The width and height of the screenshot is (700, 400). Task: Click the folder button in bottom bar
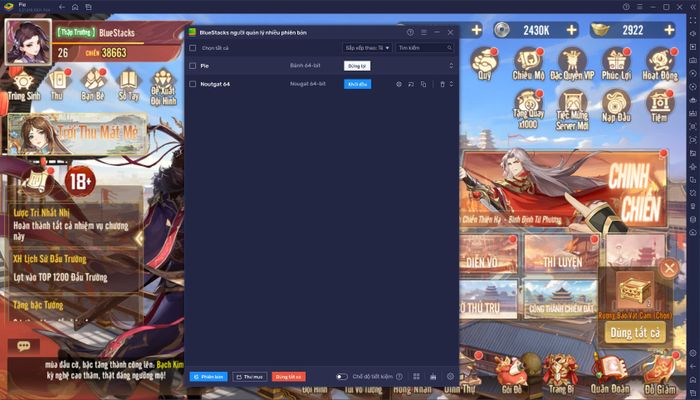coord(250,377)
